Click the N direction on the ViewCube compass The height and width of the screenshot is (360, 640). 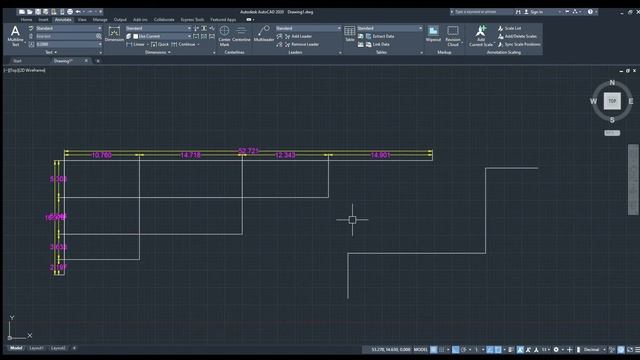[x=612, y=82]
